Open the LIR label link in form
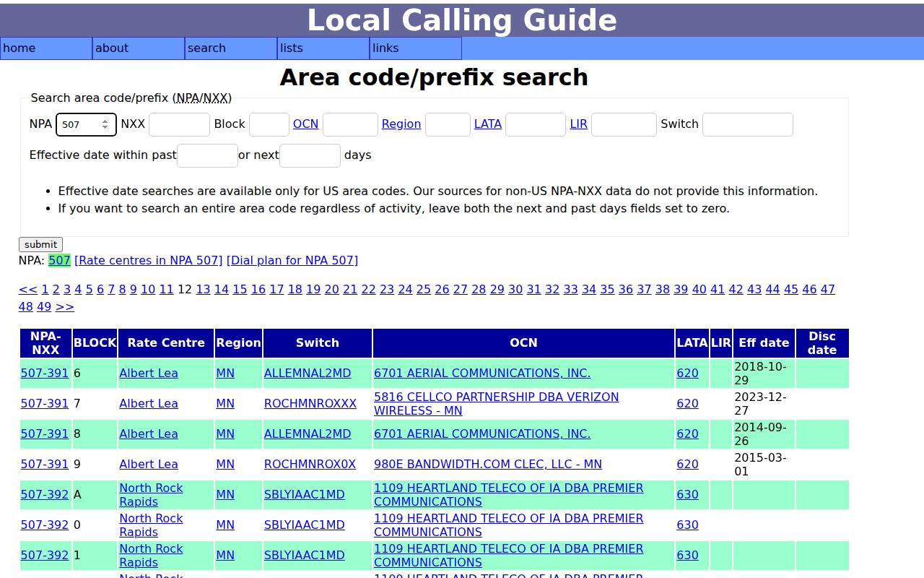 pyautogui.click(x=579, y=124)
